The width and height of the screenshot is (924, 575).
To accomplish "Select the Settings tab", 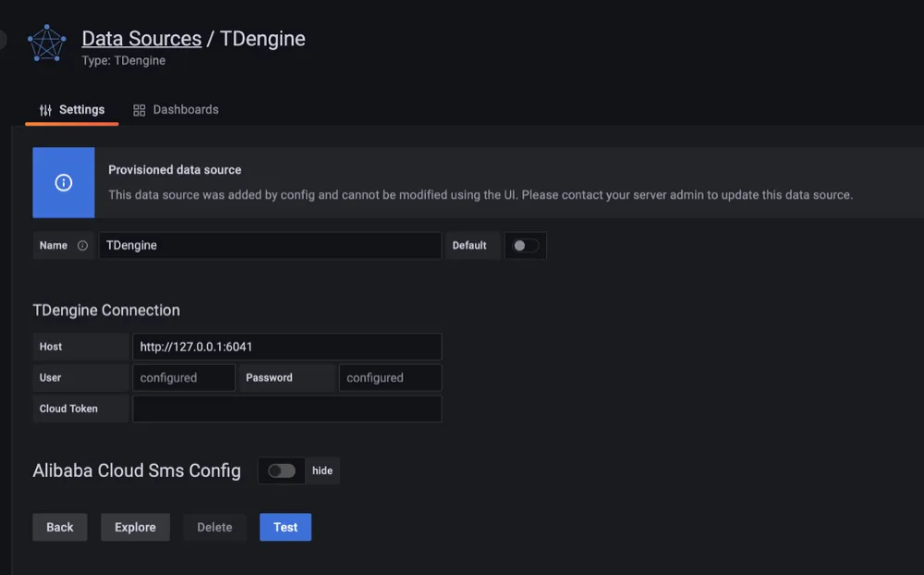I will click(81, 109).
